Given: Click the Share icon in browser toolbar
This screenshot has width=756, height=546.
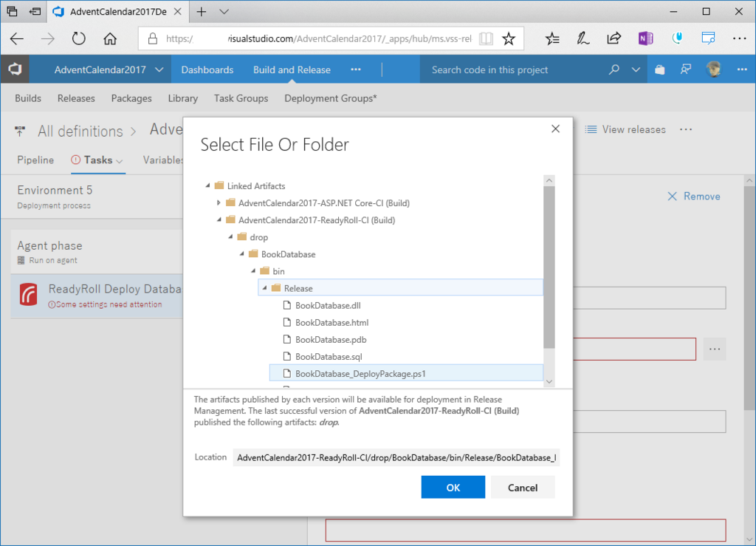Looking at the screenshot, I should pos(614,38).
